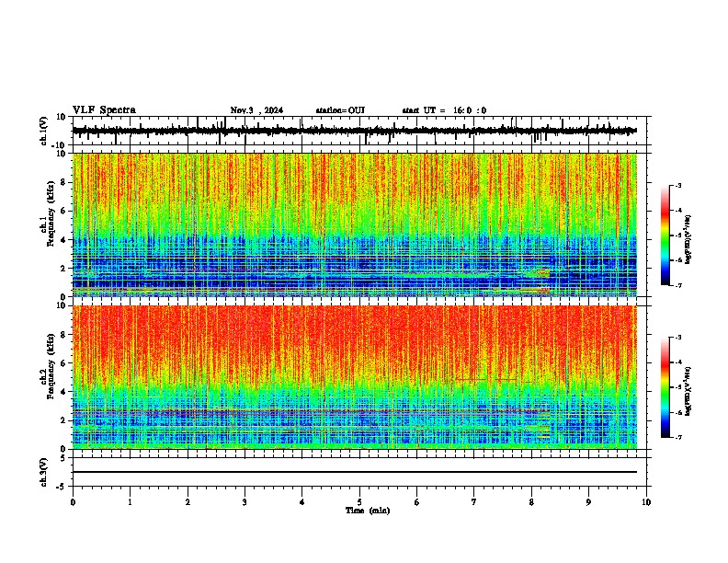The width and height of the screenshot is (728, 563).
Task: Click the flat ch.3 voltage line
Action: [x=355, y=472]
